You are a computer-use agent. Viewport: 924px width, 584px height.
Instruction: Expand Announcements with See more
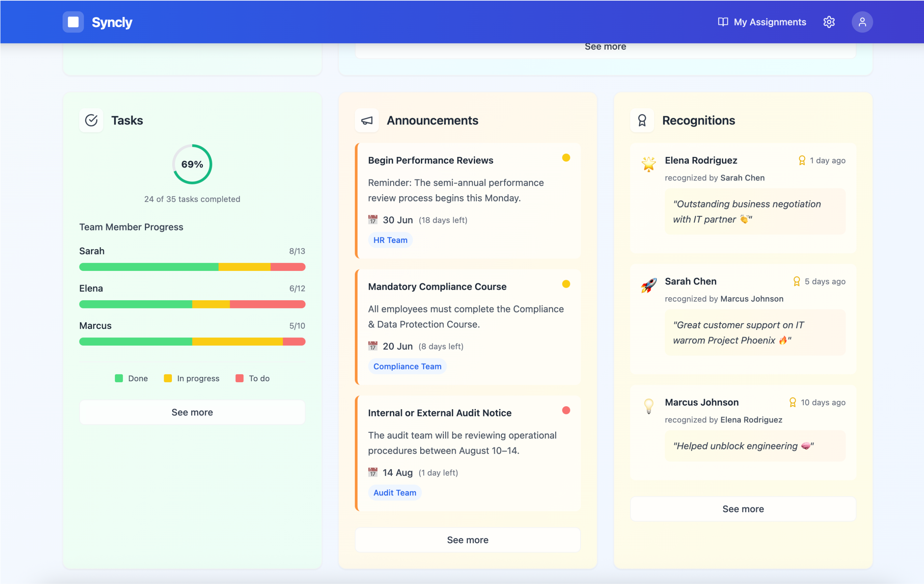pyautogui.click(x=467, y=540)
